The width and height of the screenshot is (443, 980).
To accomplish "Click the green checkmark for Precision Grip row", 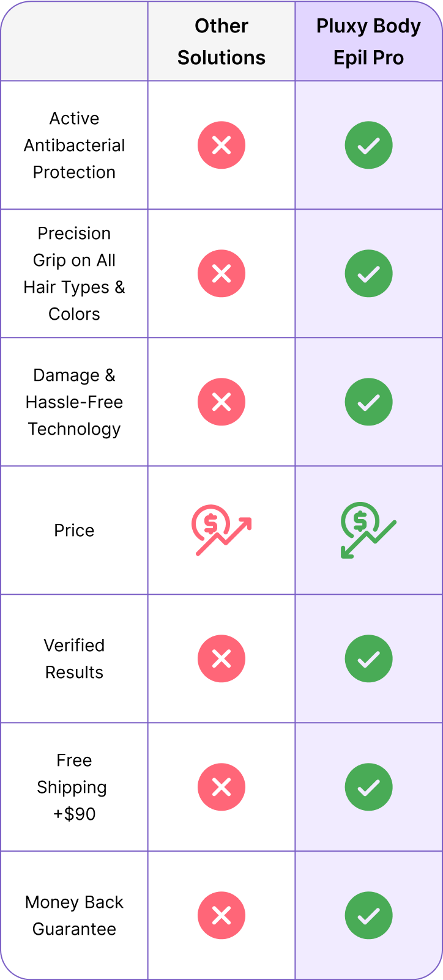I will point(368,274).
